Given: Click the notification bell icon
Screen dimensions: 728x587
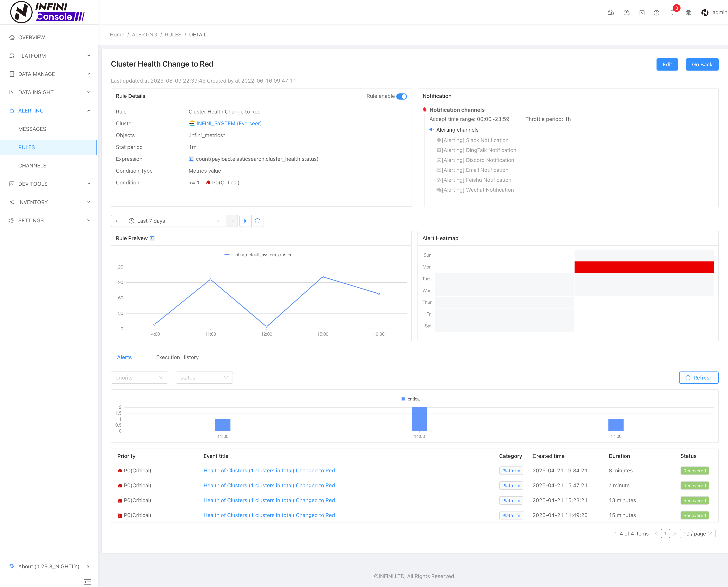Looking at the screenshot, I should (x=672, y=13).
